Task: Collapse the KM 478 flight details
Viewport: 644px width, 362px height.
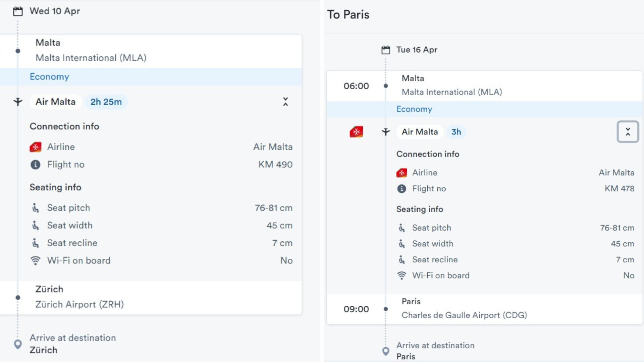Action: 628,132
